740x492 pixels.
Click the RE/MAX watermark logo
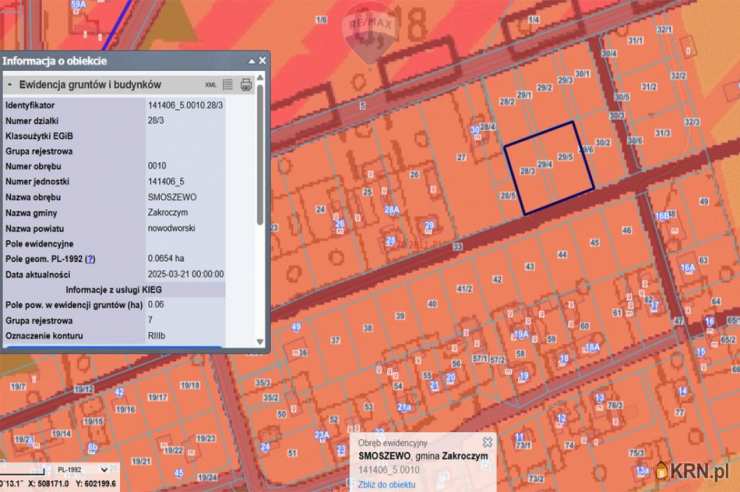pos(369,35)
